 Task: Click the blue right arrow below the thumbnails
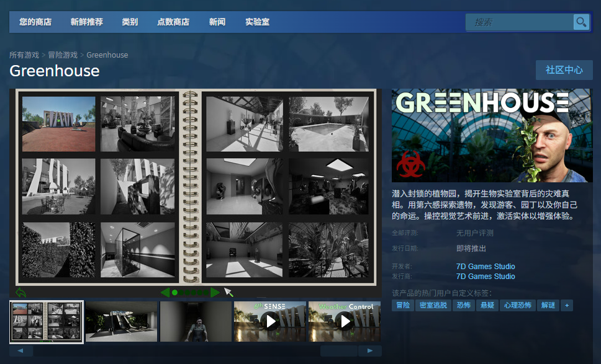click(369, 350)
